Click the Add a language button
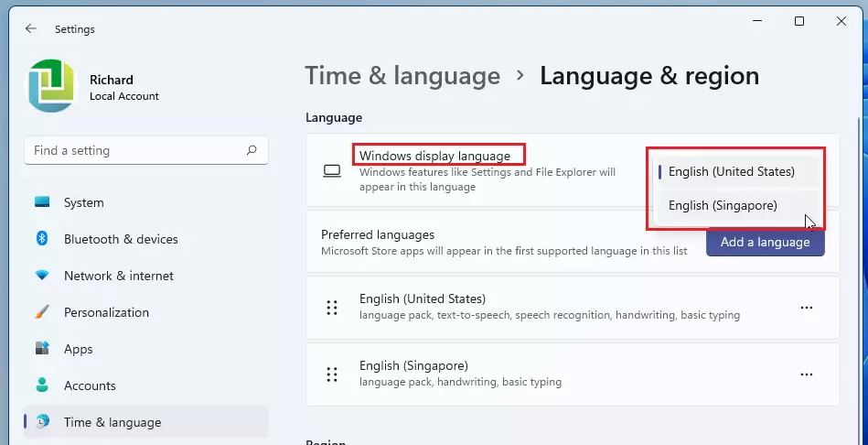The height and width of the screenshot is (445, 868). point(765,242)
